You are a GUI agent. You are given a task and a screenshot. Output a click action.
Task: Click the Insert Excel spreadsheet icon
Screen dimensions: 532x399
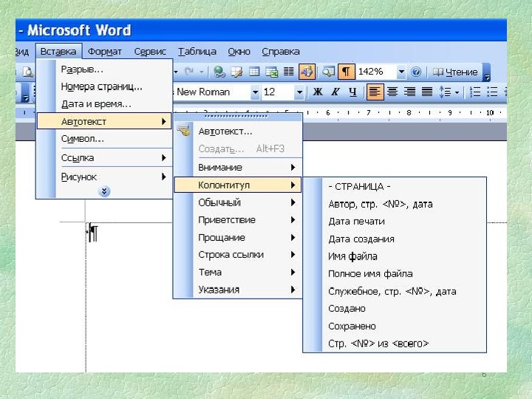coord(271,72)
